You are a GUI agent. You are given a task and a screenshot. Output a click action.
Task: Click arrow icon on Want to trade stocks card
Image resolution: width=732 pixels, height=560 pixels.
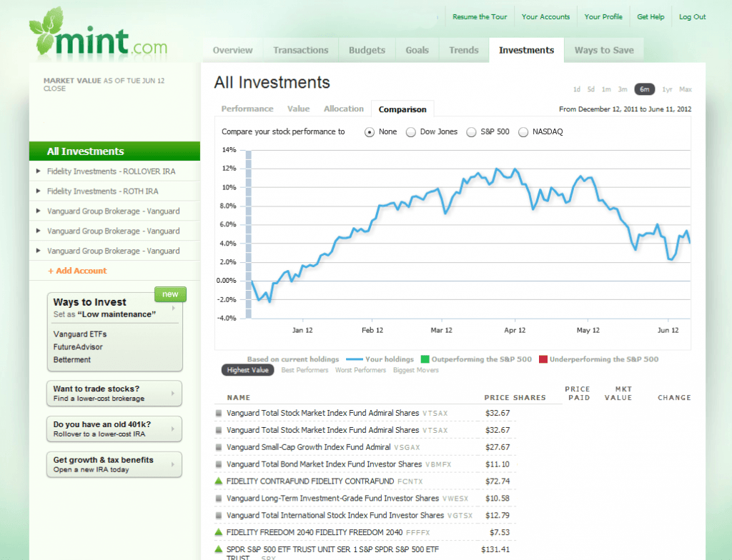coord(173,394)
